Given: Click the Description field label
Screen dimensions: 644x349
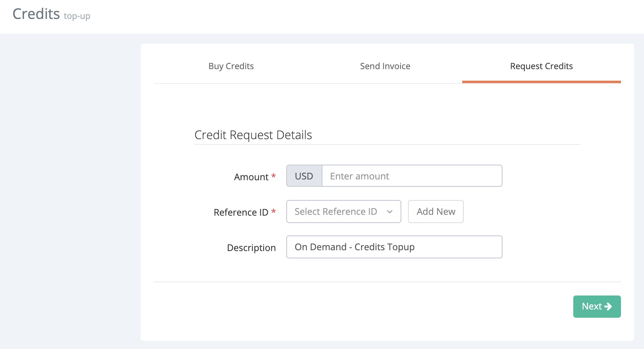Looking at the screenshot, I should point(251,248).
